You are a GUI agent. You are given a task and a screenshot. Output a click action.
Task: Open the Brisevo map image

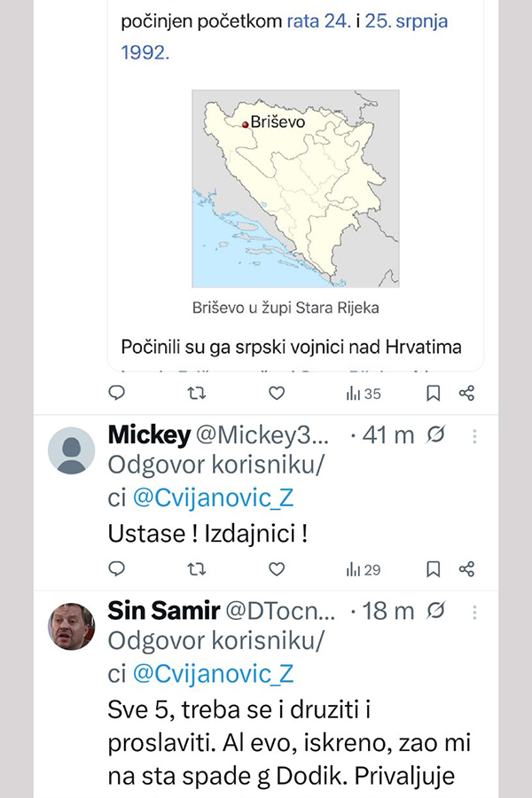pos(295,189)
